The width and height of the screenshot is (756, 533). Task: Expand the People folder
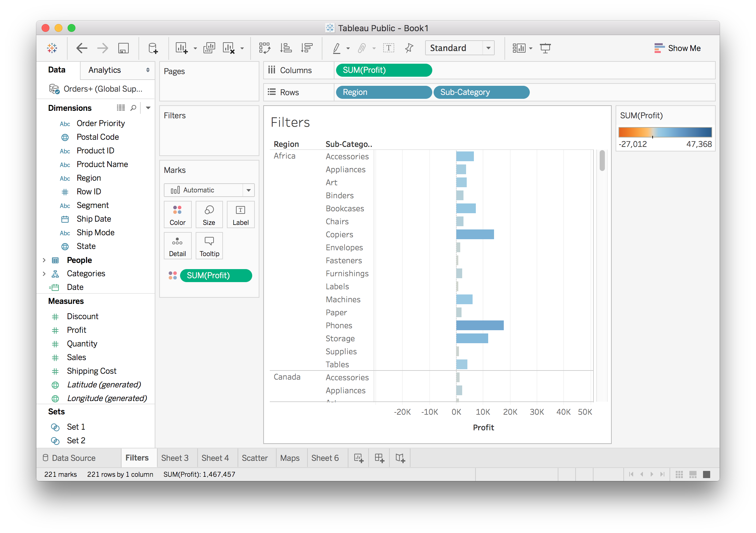pos(44,260)
